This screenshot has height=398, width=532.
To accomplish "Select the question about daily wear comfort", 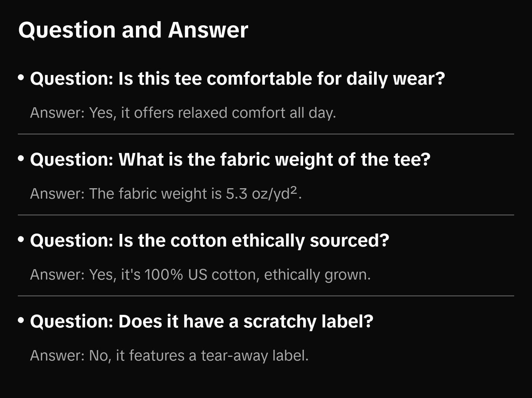I will [x=237, y=79].
